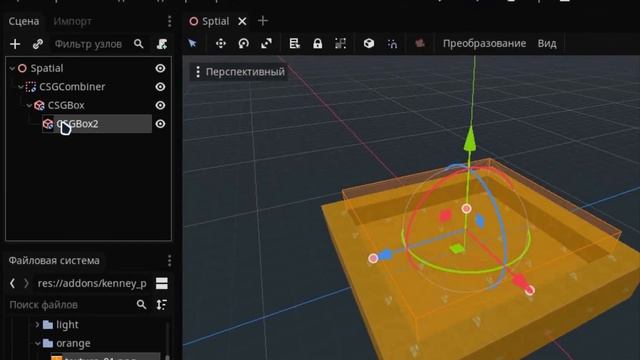Click the Перспективный viewport button

[x=239, y=72]
